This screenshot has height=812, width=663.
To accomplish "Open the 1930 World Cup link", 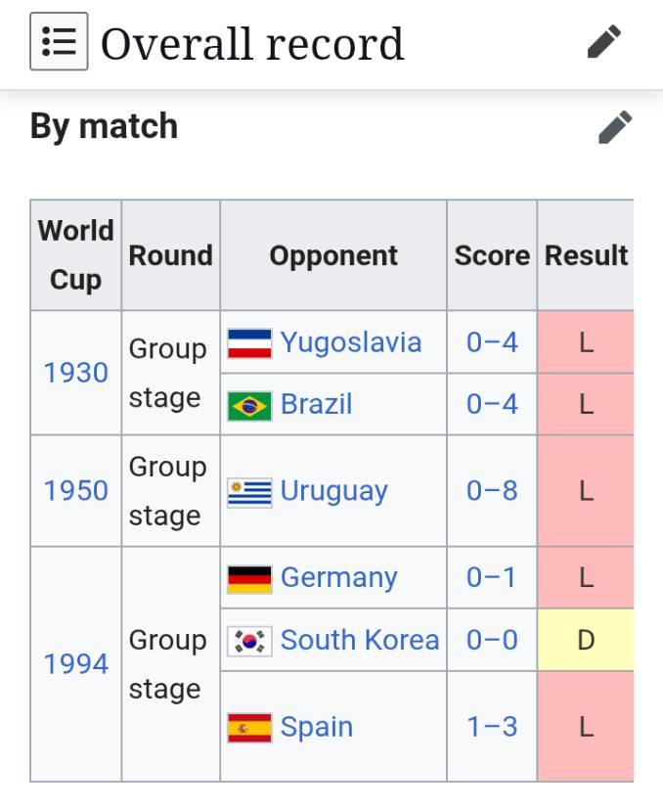I will coord(75,373).
